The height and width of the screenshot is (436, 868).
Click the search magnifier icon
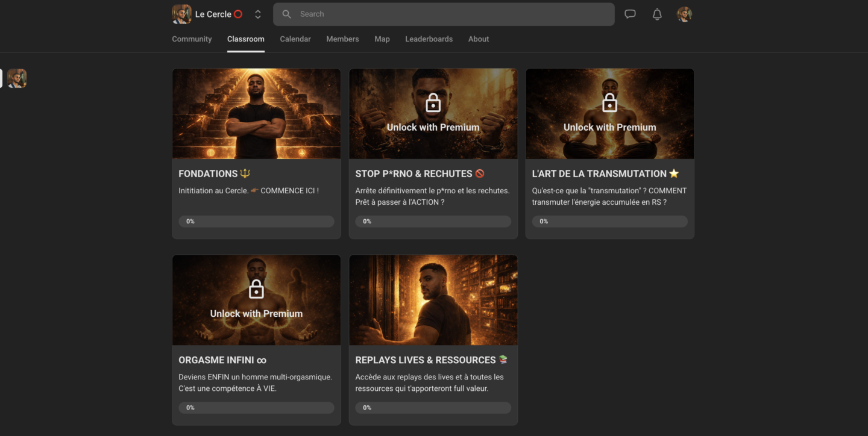[287, 14]
